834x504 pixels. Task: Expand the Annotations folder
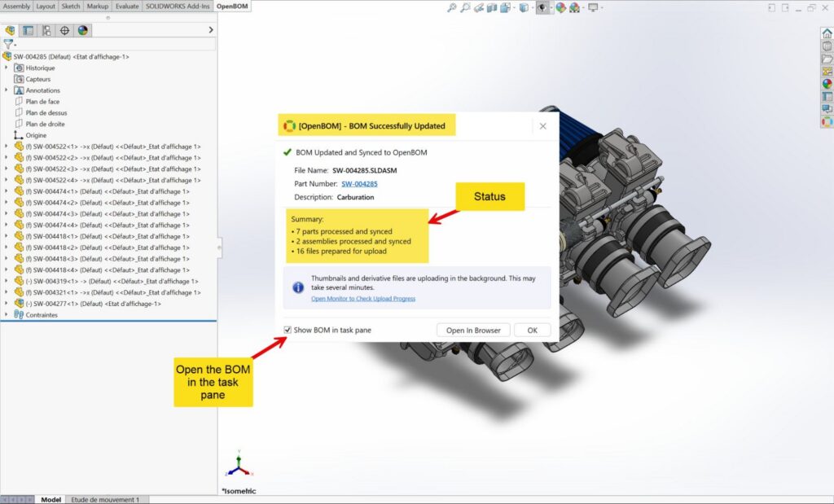coord(7,90)
